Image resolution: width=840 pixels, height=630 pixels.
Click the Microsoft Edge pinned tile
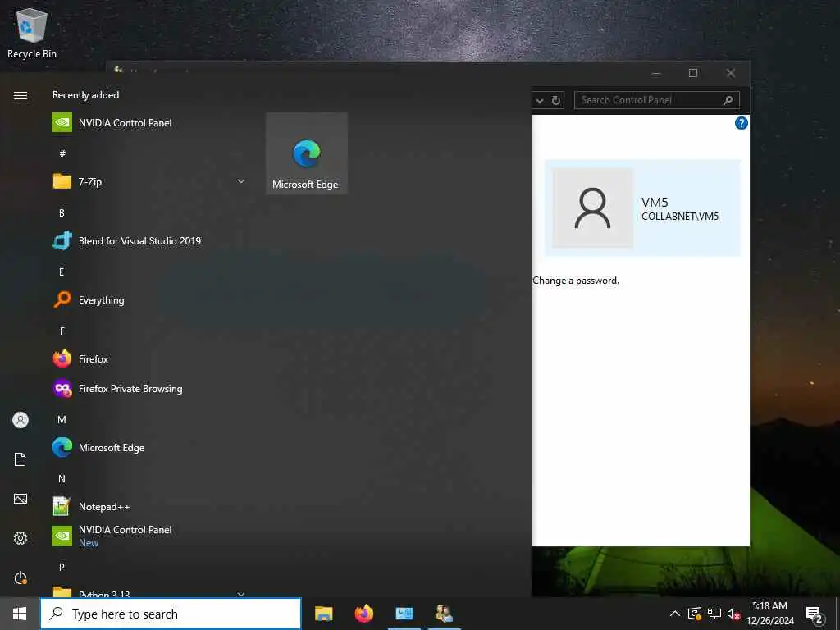(x=307, y=153)
